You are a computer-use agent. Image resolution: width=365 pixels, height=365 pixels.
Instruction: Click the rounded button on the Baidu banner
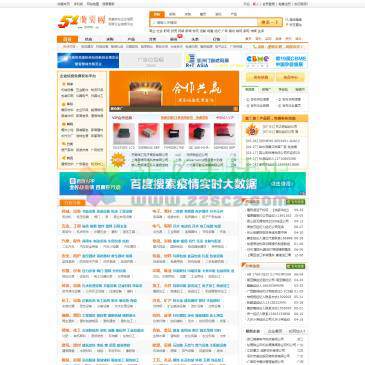pyautogui.click(x=281, y=184)
